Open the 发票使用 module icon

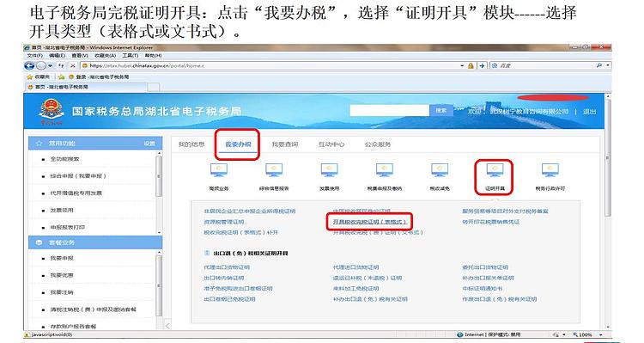[330, 170]
